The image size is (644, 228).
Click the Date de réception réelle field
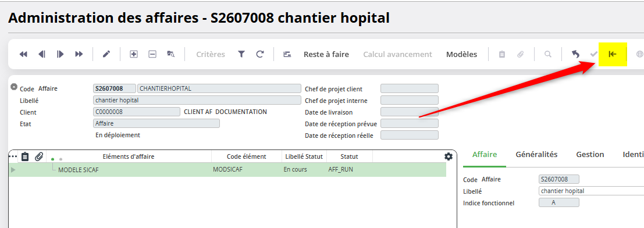(410, 135)
